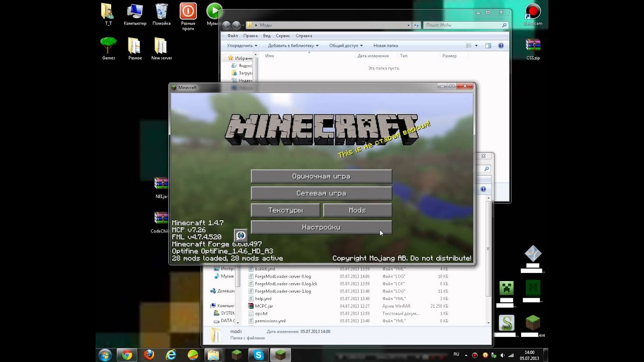Open Справка menu in Моды window

tap(304, 36)
